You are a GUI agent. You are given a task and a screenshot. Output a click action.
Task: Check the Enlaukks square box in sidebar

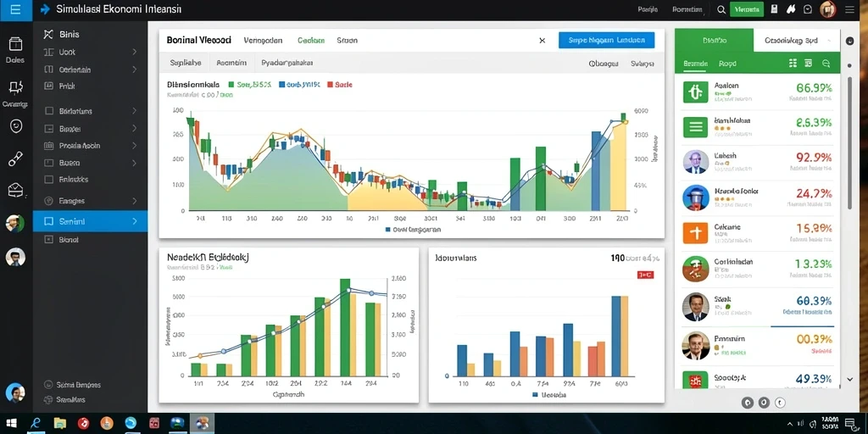[x=48, y=180]
